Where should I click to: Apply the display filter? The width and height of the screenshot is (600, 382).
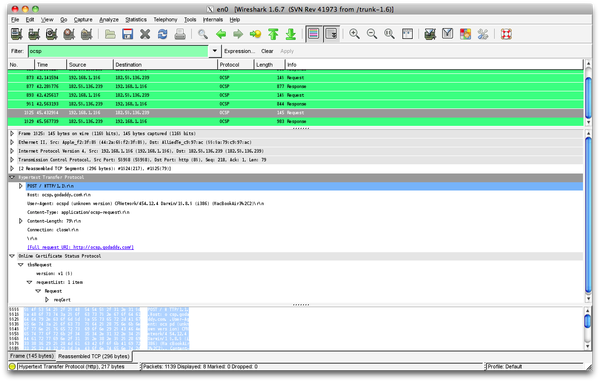tap(287, 51)
